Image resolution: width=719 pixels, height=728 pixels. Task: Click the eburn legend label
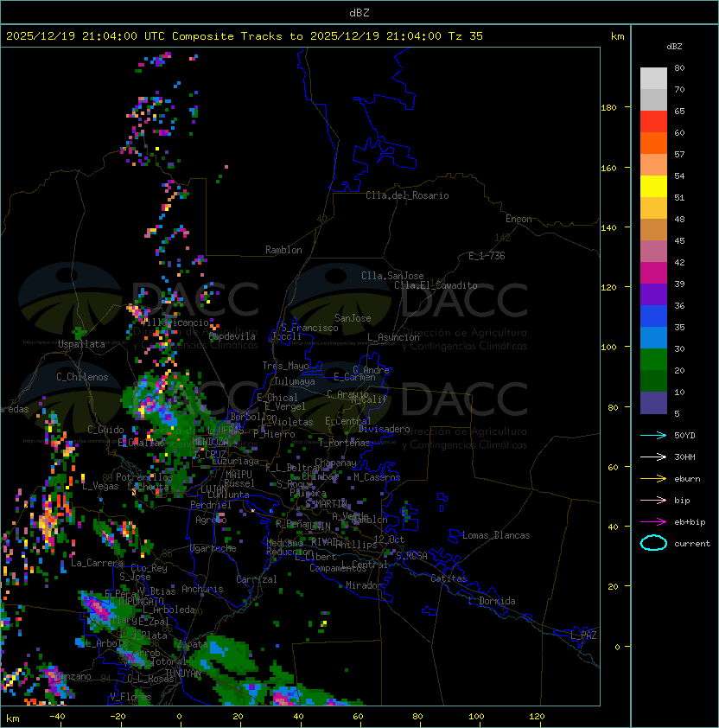(687, 479)
